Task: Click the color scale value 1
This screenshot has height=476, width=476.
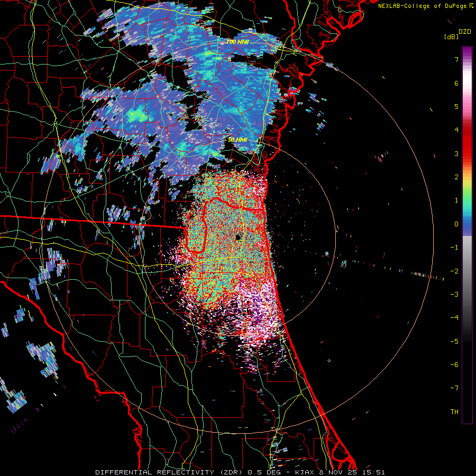Action: click(456, 200)
